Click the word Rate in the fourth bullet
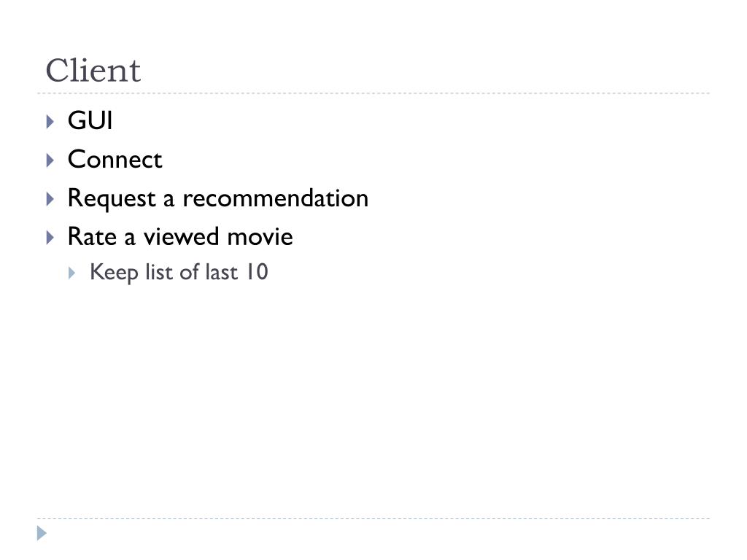This screenshot has height=560, width=747. coord(92,237)
